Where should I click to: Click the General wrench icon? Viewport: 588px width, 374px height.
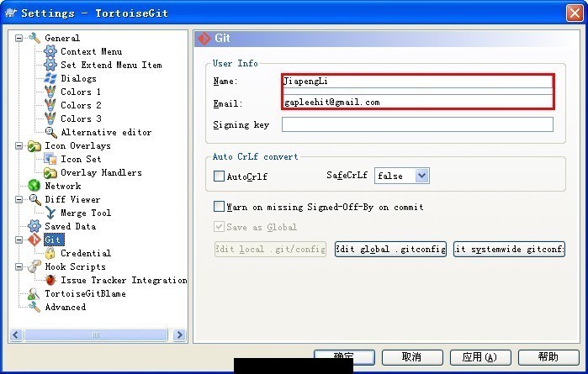click(34, 38)
